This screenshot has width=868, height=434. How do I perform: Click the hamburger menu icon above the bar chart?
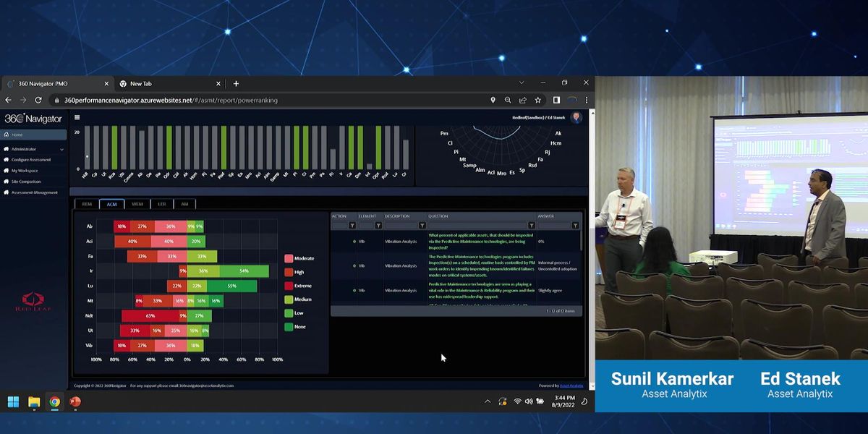77,116
